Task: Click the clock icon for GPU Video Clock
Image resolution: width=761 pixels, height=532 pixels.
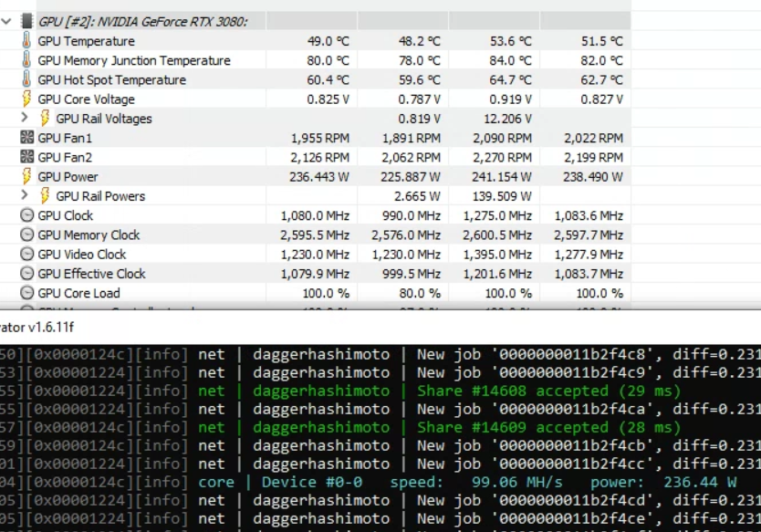Action: pyautogui.click(x=27, y=254)
